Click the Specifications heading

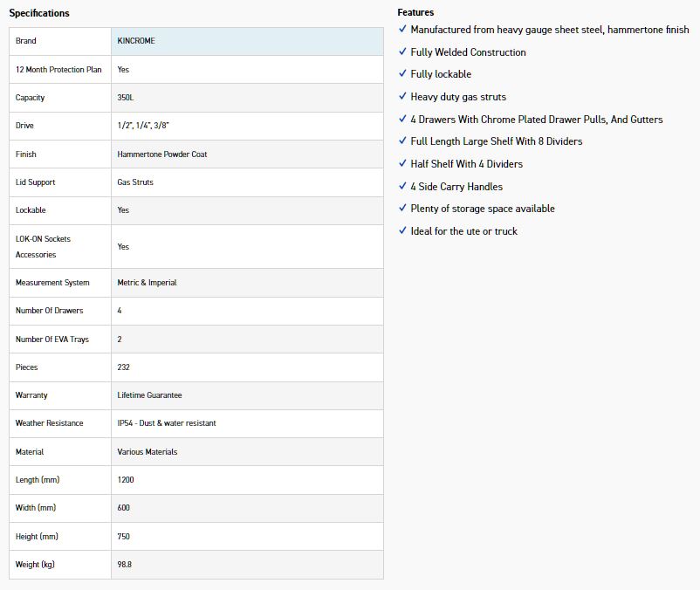click(39, 13)
